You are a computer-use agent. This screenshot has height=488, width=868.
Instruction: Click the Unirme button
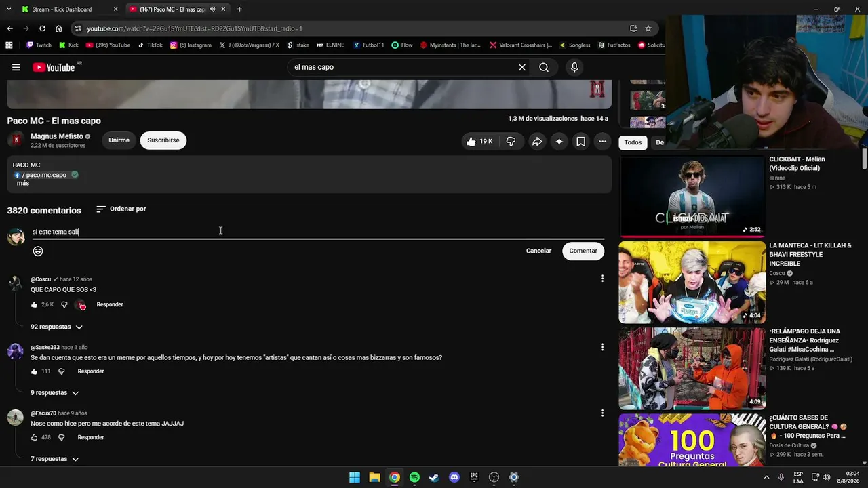119,140
